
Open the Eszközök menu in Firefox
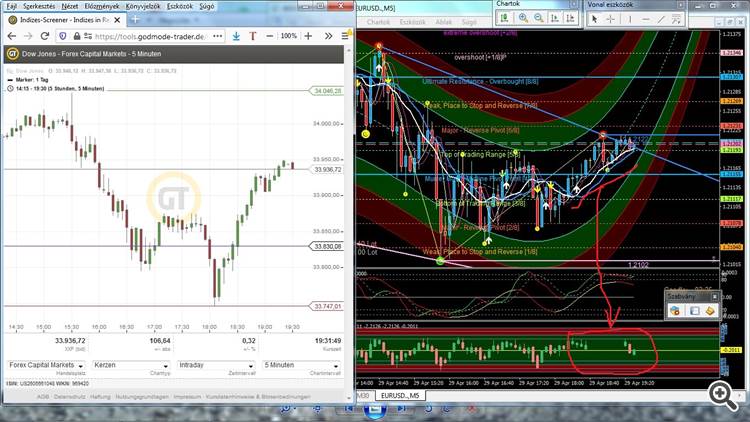(x=180, y=6)
